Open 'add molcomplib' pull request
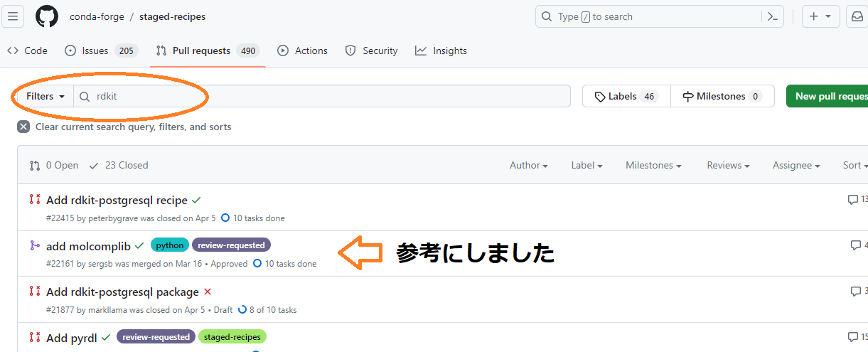The height and width of the screenshot is (352, 868). click(x=88, y=246)
